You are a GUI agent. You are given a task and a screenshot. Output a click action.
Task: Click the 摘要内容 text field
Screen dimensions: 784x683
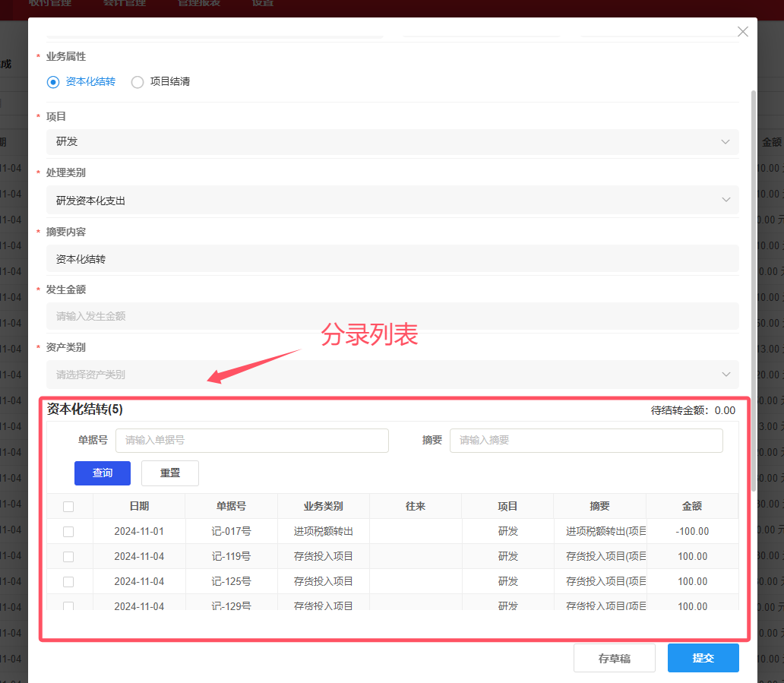pyautogui.click(x=392, y=259)
